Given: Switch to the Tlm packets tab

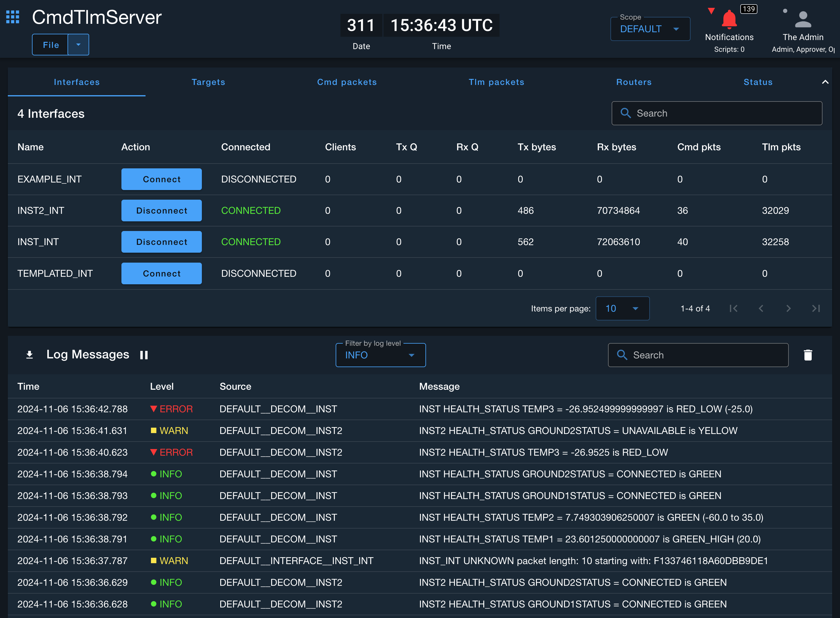Looking at the screenshot, I should (x=497, y=82).
